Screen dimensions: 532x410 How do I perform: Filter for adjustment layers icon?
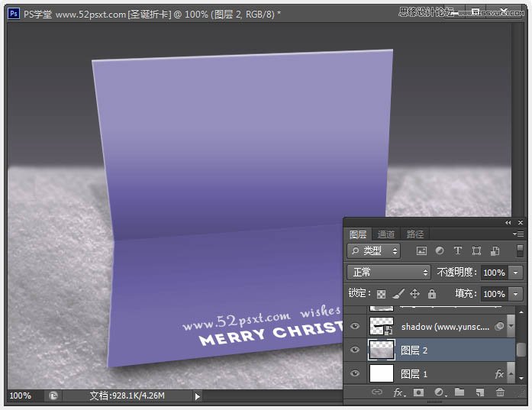tap(440, 251)
